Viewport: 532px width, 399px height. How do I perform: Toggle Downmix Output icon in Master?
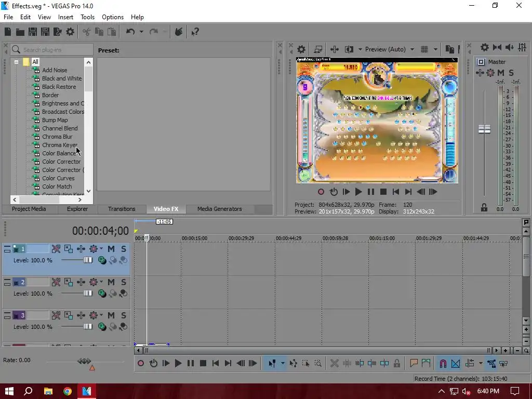click(497, 47)
